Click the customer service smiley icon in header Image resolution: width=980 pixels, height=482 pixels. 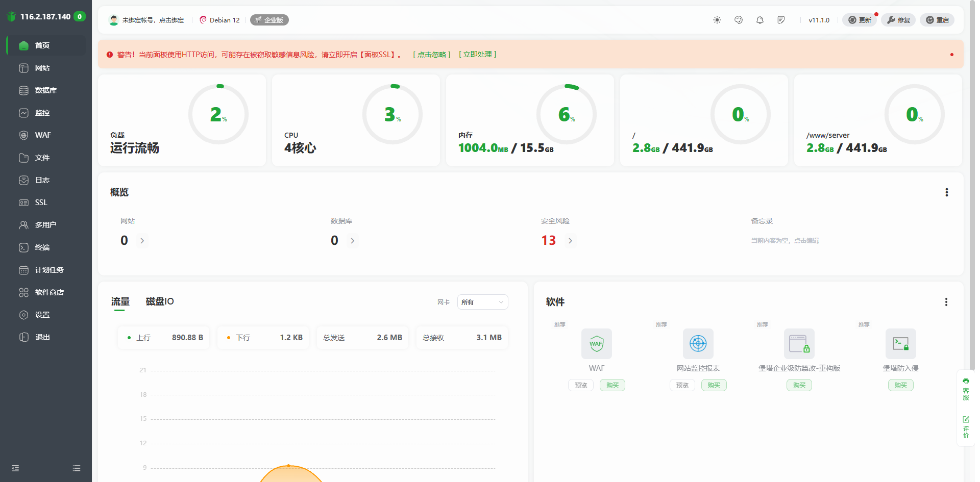739,20
